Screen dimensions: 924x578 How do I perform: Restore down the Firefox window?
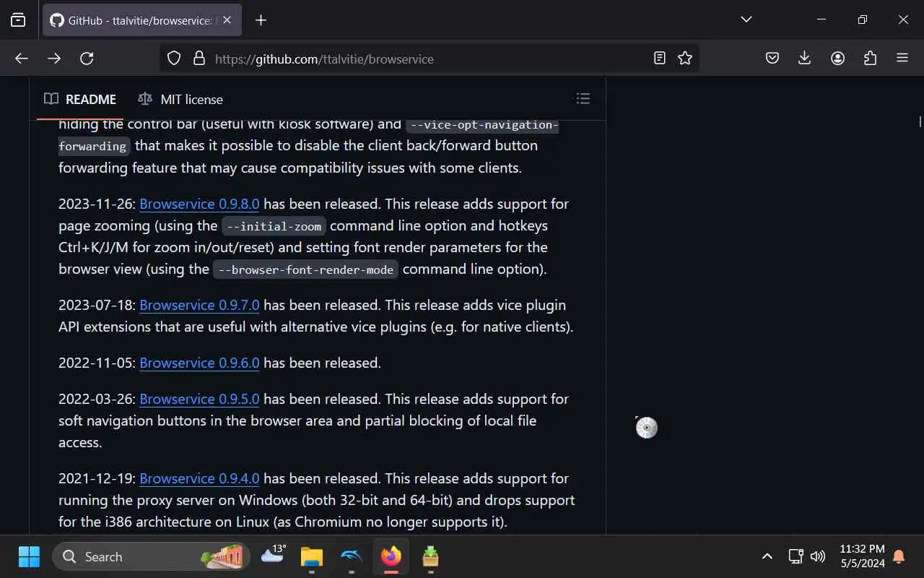(x=863, y=20)
